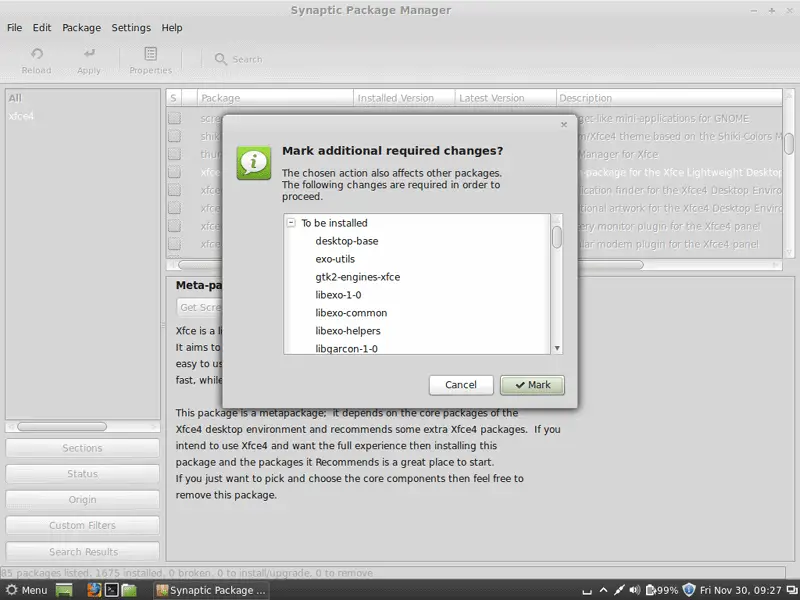Click dialog list vertical scrollbar handle
Viewport: 800px width, 600px height.
coord(557,237)
